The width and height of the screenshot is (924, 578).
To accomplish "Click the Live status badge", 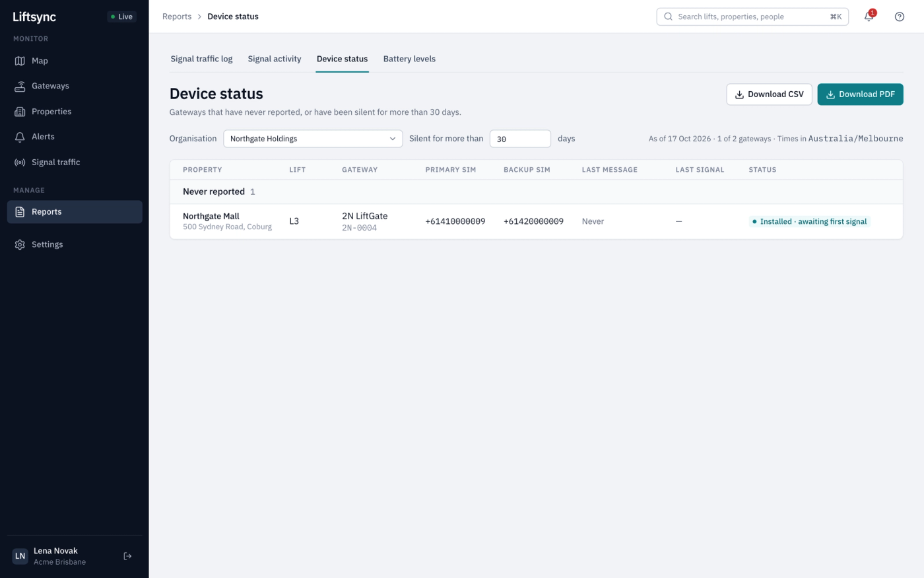I will (x=122, y=17).
